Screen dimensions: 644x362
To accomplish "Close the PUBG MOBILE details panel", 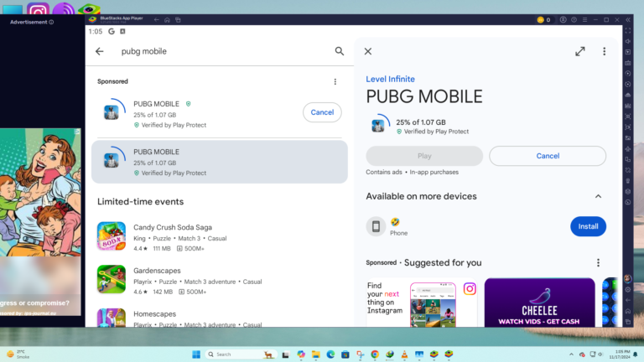I will point(368,51).
